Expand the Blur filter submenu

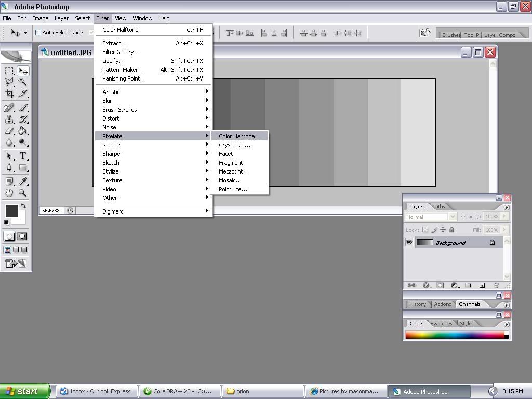tap(153, 100)
